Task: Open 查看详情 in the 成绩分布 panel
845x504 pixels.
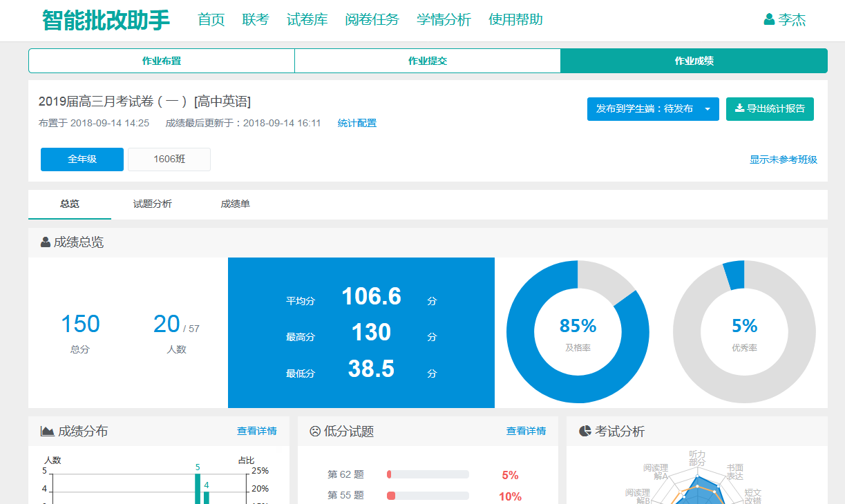Action: tap(257, 432)
